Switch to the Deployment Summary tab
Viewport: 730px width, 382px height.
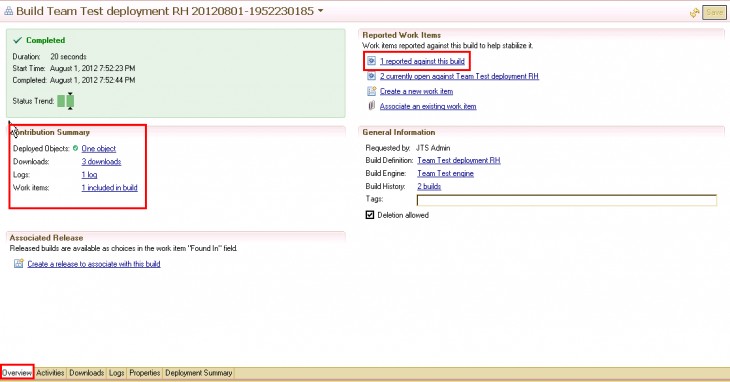pos(199,373)
